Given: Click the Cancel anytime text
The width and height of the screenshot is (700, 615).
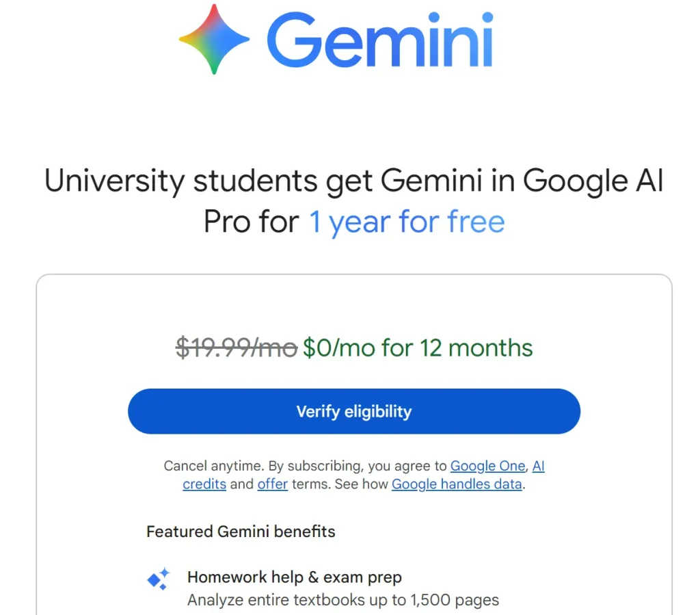Looking at the screenshot, I should pos(213,466).
